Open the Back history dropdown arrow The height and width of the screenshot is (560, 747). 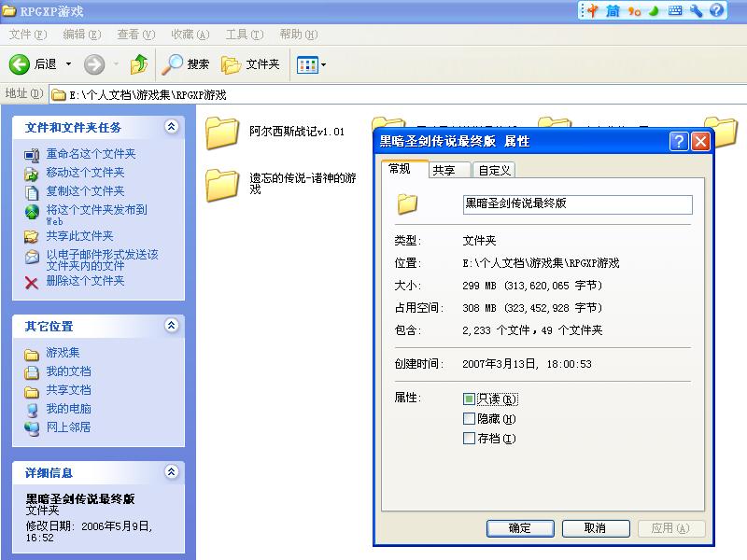(68, 63)
